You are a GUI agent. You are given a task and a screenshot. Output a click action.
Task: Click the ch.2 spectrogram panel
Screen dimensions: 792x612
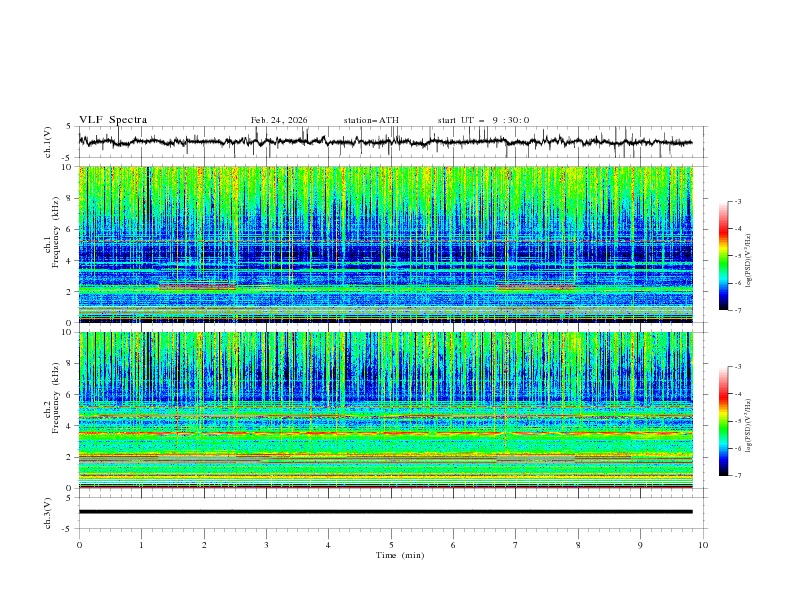(x=385, y=410)
